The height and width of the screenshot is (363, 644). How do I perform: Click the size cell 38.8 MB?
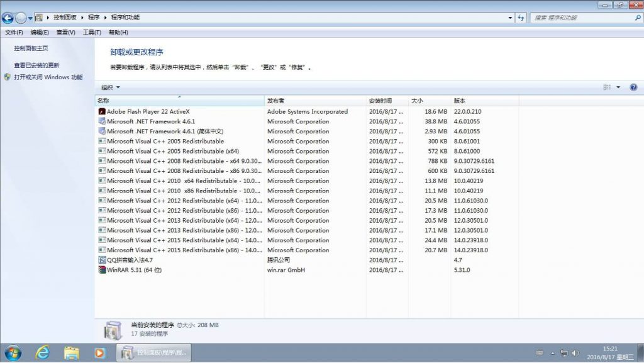(x=436, y=121)
